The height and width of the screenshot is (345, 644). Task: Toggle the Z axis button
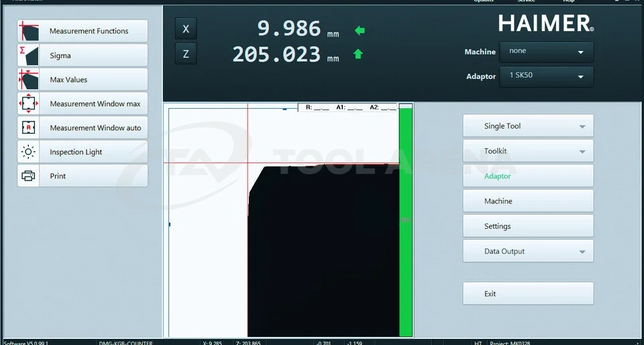pyautogui.click(x=186, y=54)
